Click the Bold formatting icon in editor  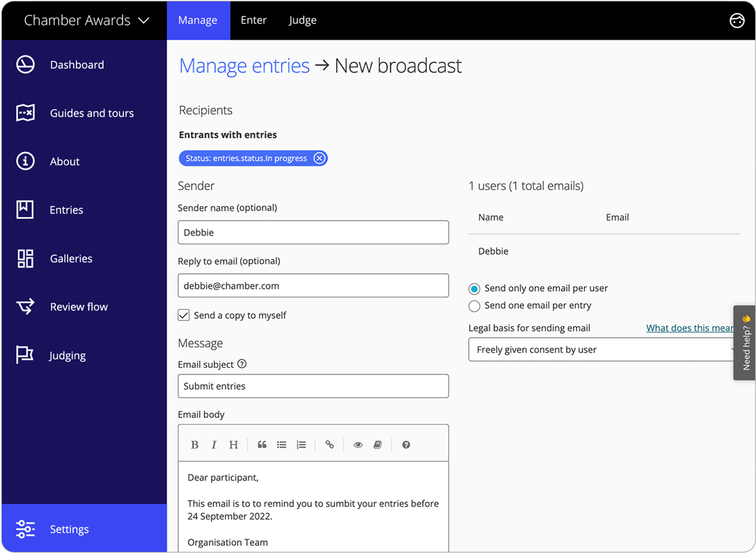[195, 445]
